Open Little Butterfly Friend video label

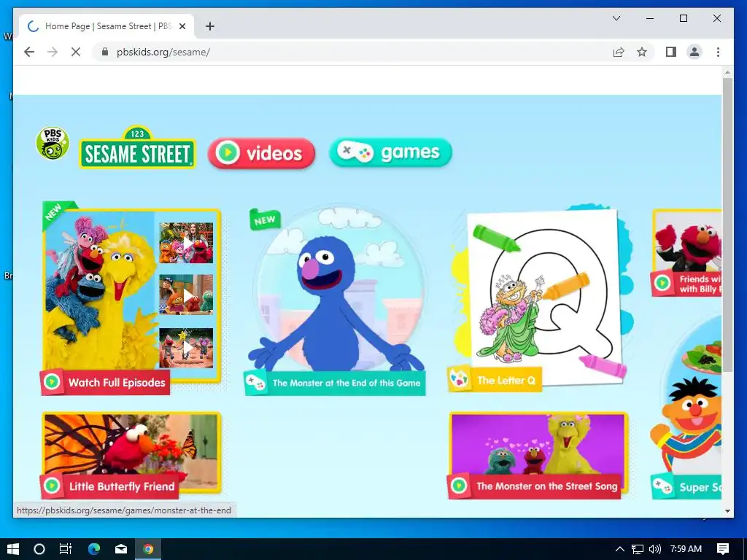(x=122, y=486)
